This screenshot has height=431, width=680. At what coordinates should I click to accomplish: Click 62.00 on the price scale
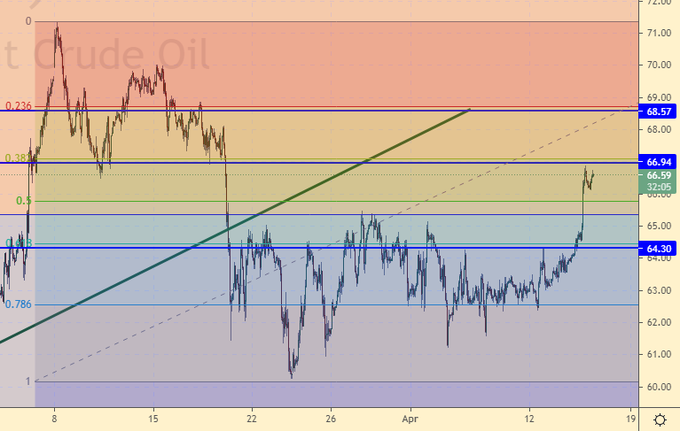pyautogui.click(x=658, y=322)
